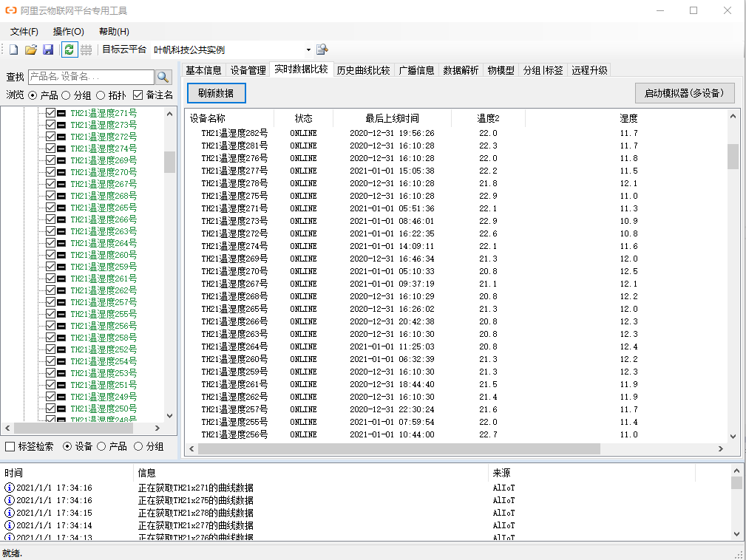Viewport: 746px width, 560px height.
Task: Switch to the 设备管理 tab
Action: [248, 70]
